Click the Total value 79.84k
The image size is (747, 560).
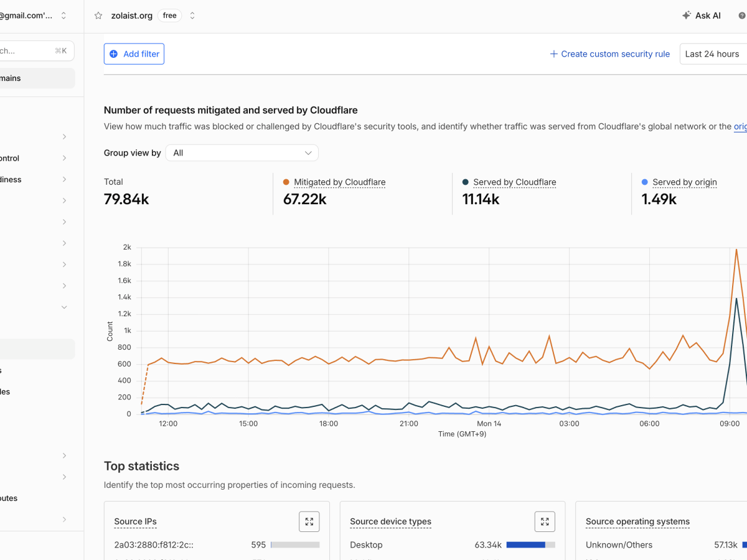(126, 199)
